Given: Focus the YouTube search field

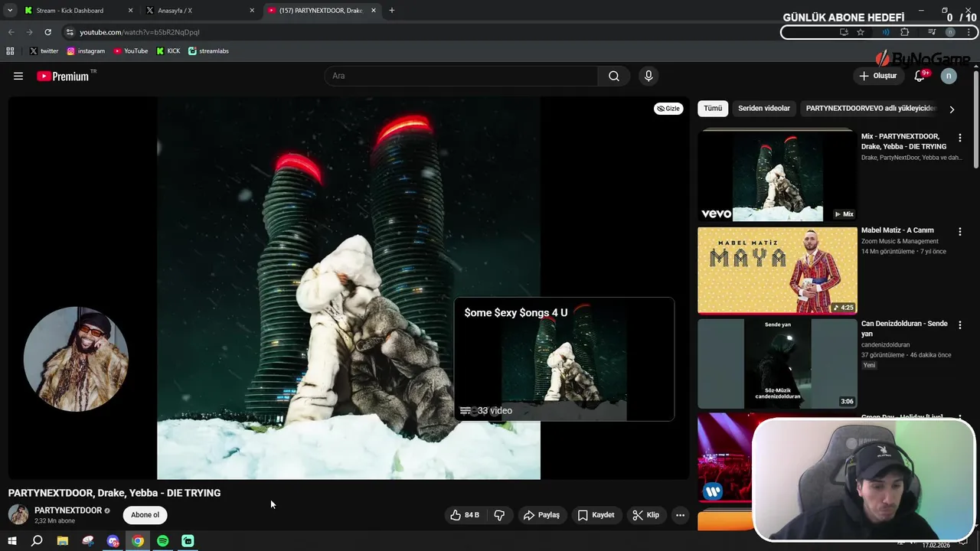Looking at the screenshot, I should click(461, 76).
